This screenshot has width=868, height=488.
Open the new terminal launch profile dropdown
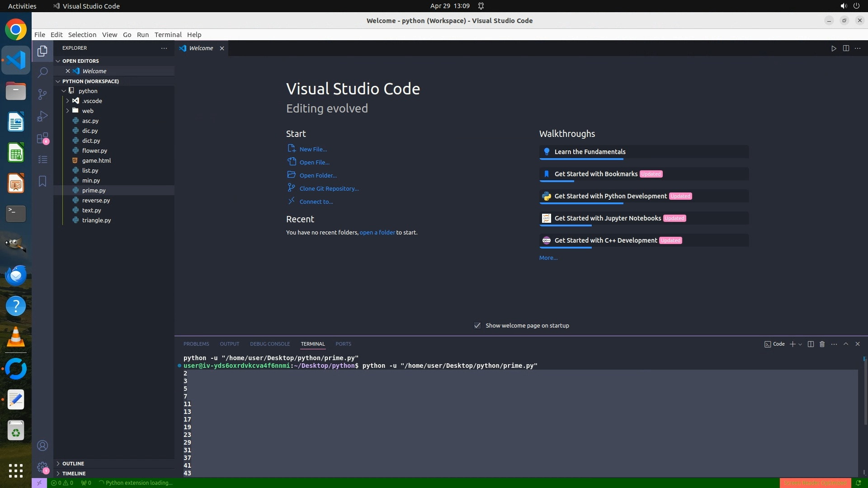pyautogui.click(x=800, y=344)
